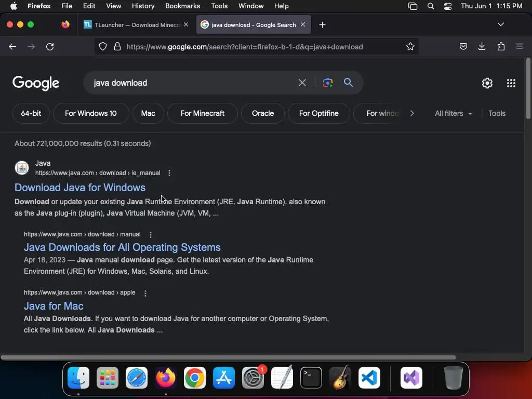532x399 pixels.
Task: Clear the Google search box text
Action: coord(302,83)
